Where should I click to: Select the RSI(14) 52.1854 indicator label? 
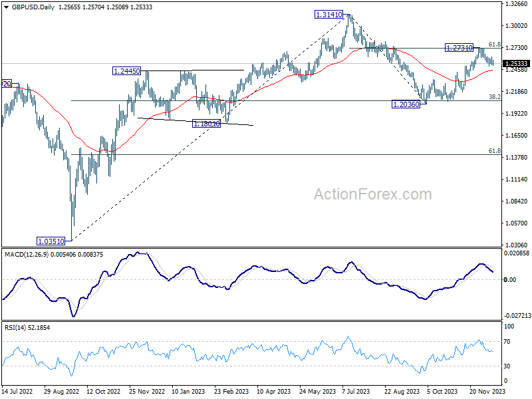coord(27,328)
